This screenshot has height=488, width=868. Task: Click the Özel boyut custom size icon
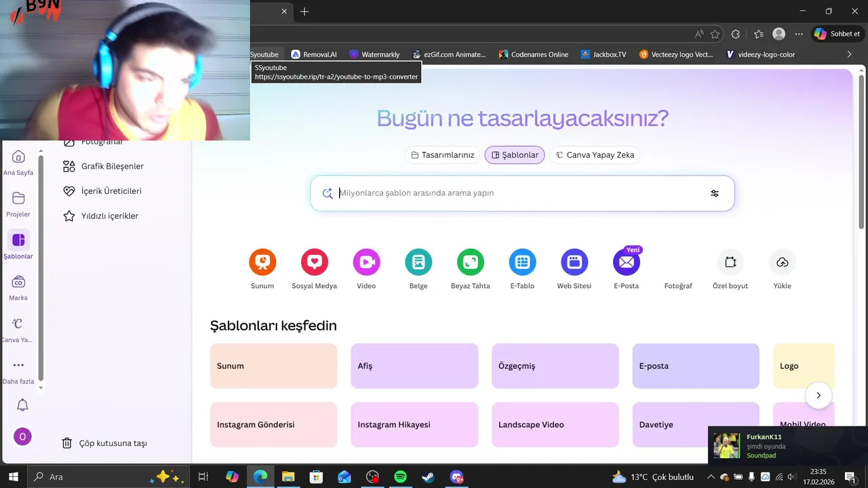(x=730, y=262)
